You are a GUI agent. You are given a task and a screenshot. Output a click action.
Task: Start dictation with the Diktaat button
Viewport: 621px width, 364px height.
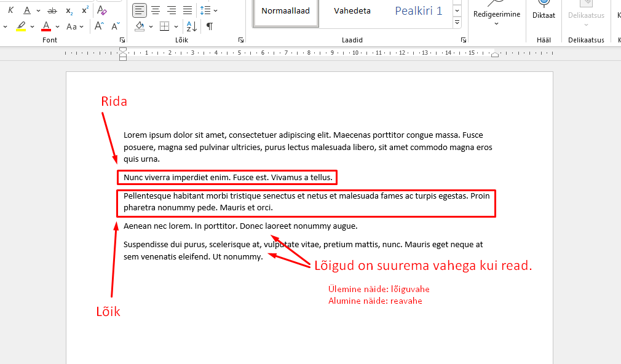[x=544, y=11]
